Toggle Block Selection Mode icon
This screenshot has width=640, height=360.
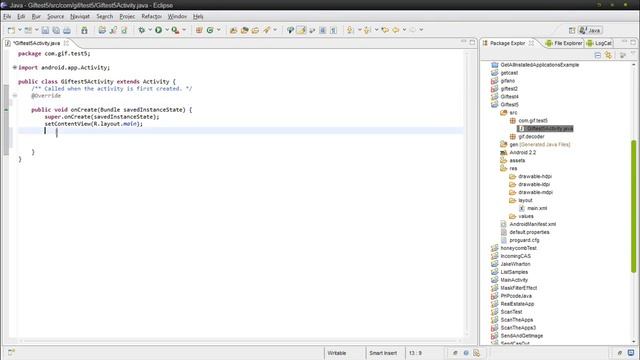click(x=322, y=30)
